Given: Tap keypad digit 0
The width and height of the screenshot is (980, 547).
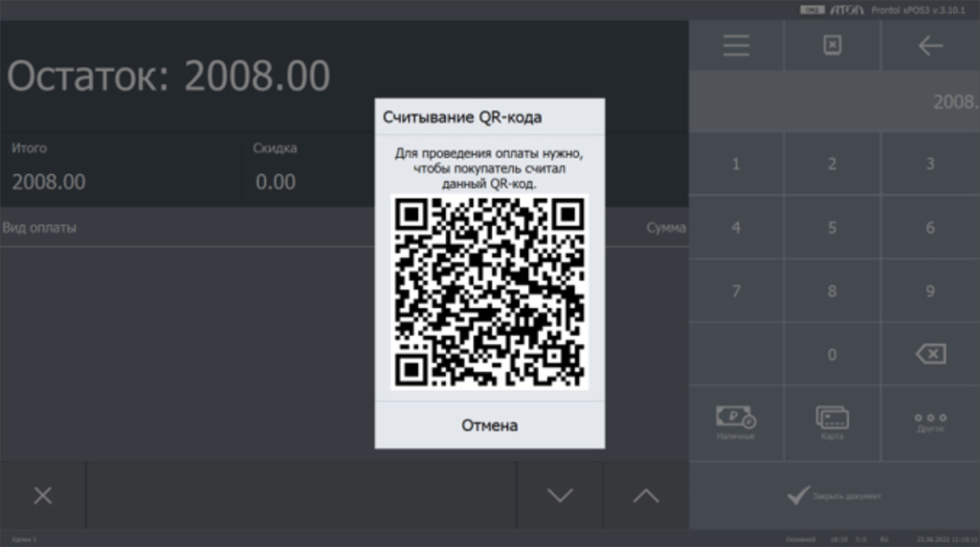Looking at the screenshot, I should [x=832, y=355].
